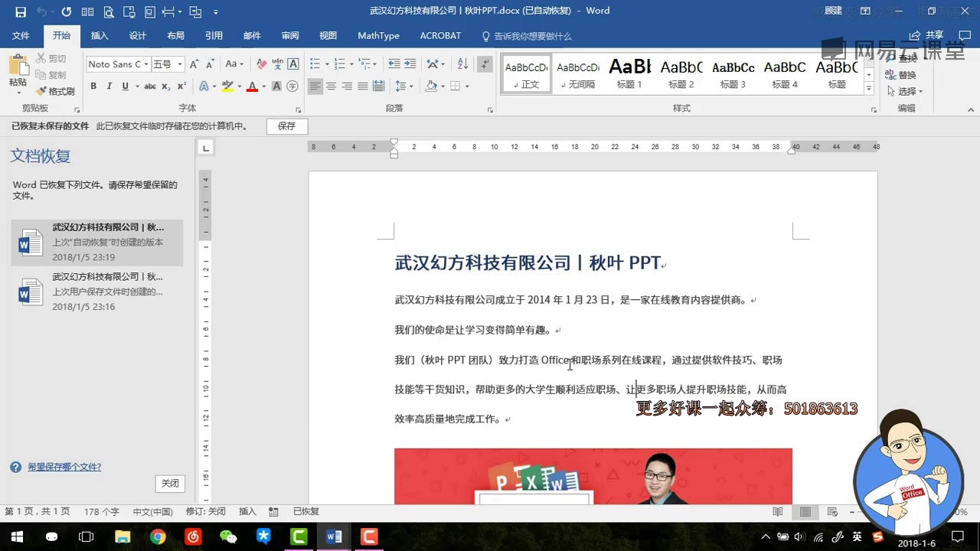Image resolution: width=980 pixels, height=551 pixels.
Task: Toggle Insert (插入) mode in status bar
Action: coord(247,512)
